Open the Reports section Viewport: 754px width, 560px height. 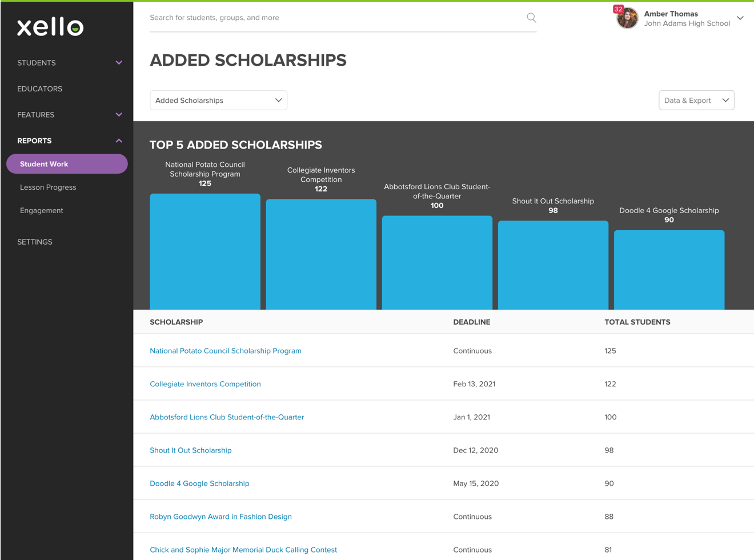pyautogui.click(x=34, y=141)
